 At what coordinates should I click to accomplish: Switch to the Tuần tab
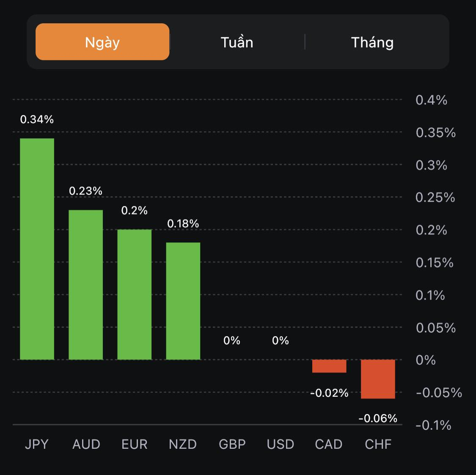click(x=237, y=42)
